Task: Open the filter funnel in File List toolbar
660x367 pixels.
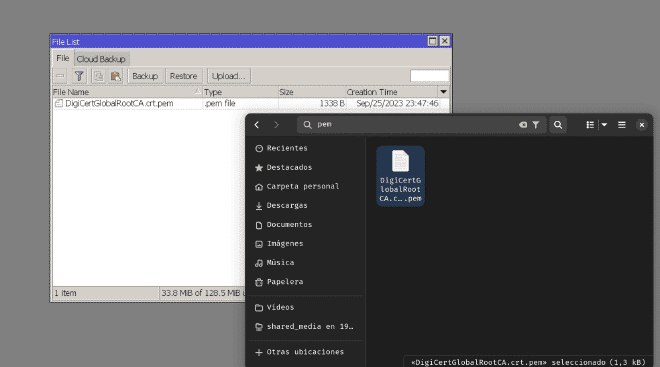Action: (x=79, y=76)
